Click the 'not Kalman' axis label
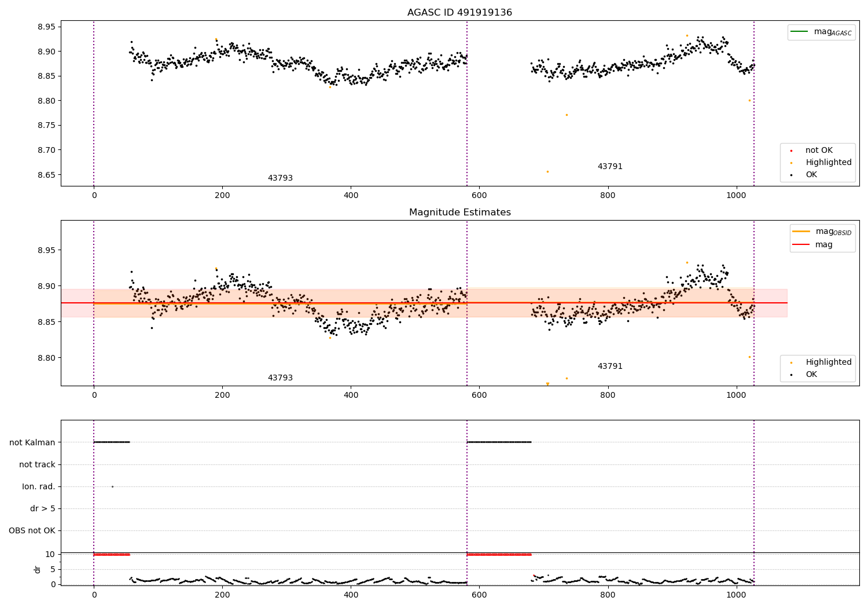868x608 pixels. pyautogui.click(x=32, y=442)
